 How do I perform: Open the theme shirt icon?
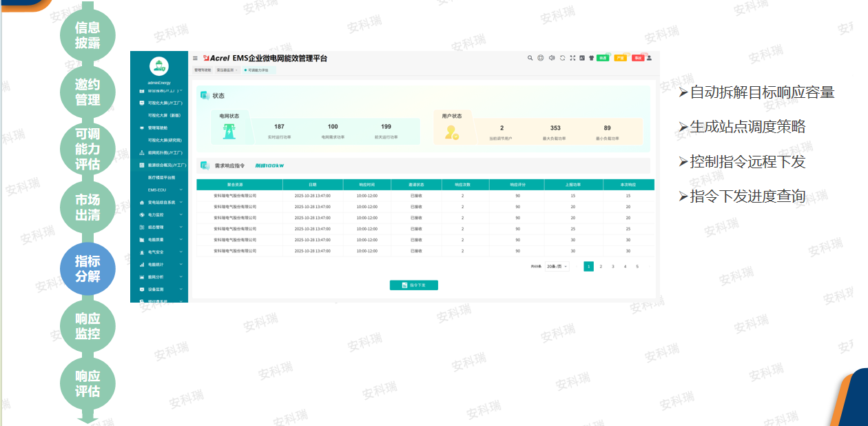(x=591, y=58)
